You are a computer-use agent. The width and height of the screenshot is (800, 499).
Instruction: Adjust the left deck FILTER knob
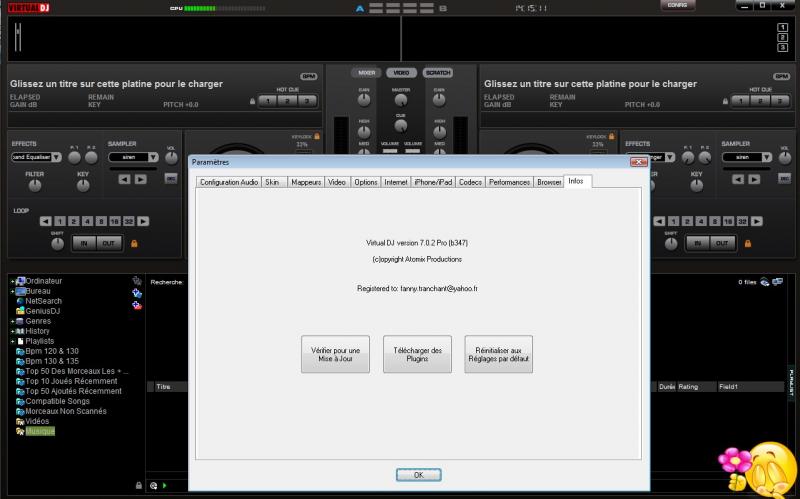(35, 186)
